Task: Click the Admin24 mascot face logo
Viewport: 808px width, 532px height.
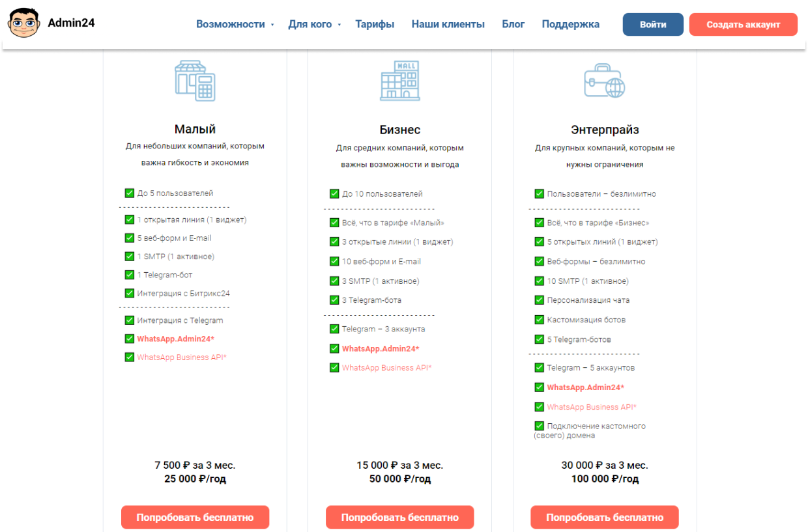Action: (24, 23)
